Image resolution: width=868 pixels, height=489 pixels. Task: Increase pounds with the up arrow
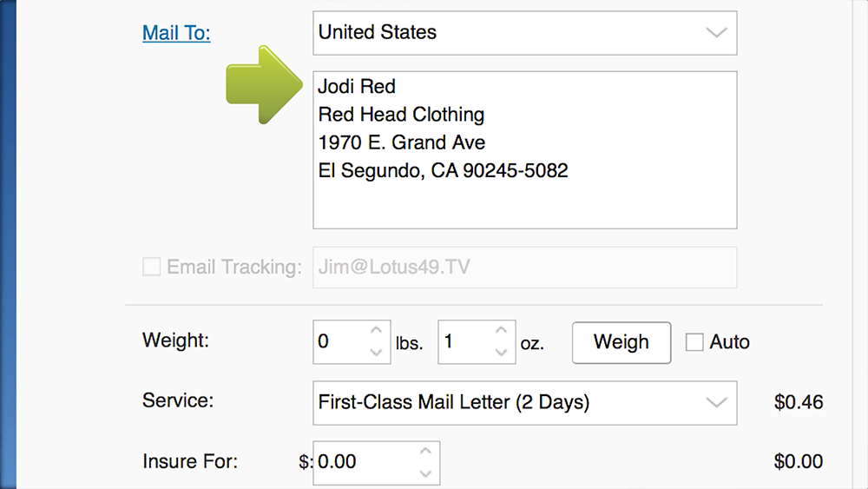(x=376, y=331)
